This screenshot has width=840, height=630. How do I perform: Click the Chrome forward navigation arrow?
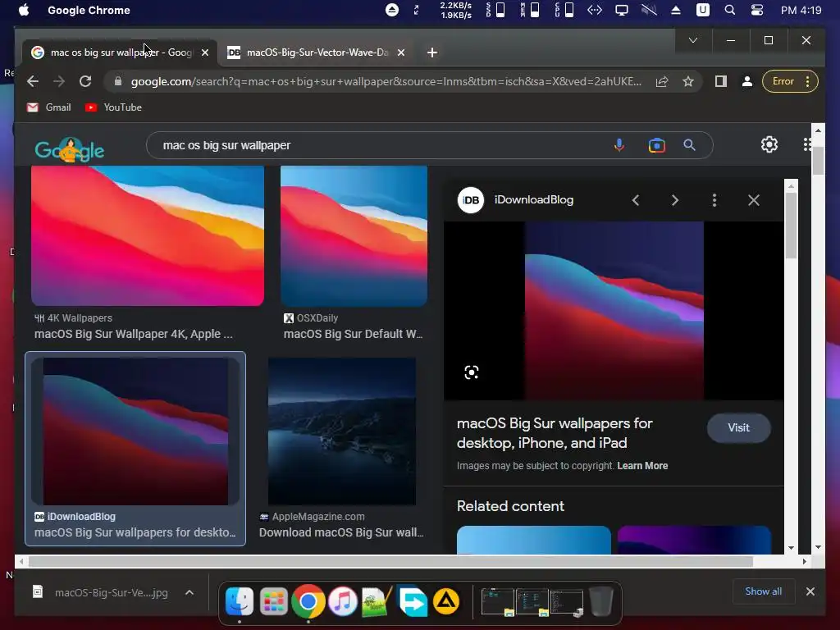coord(59,81)
